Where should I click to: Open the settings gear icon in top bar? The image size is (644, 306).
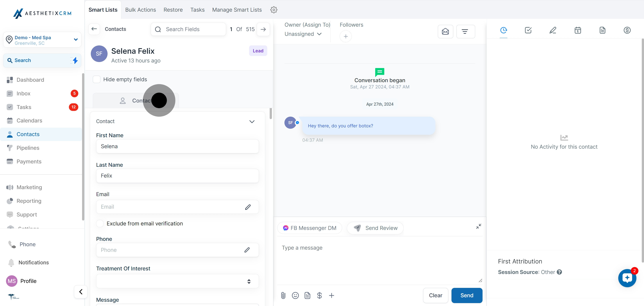click(274, 10)
